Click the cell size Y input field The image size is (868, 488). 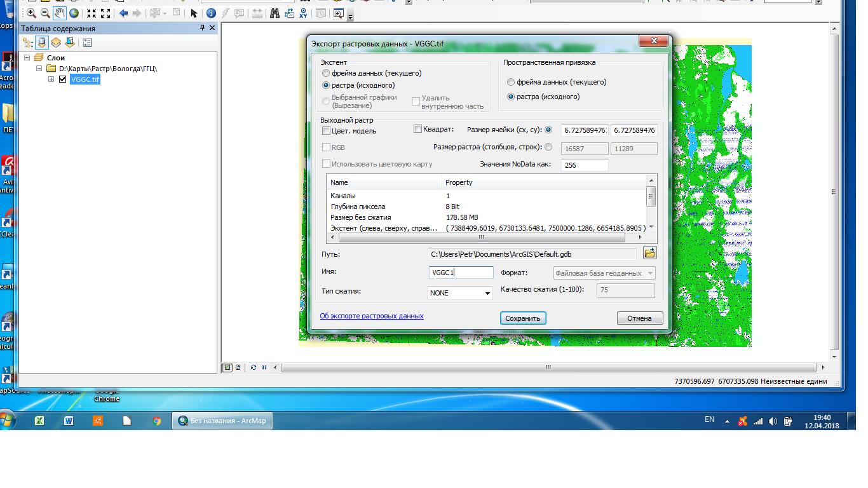pyautogui.click(x=634, y=130)
